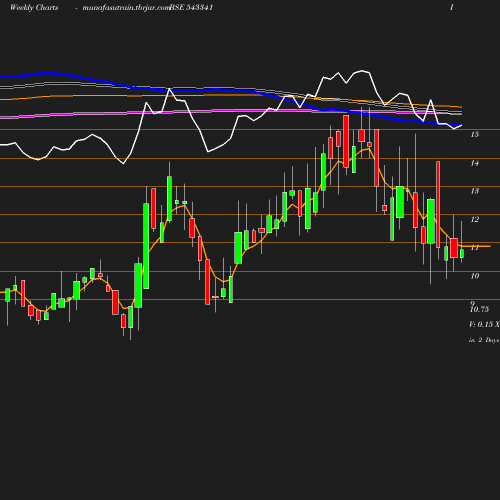This screenshot has width=500, height=500.
Task: Click price axis label 12
Action: point(475,219)
